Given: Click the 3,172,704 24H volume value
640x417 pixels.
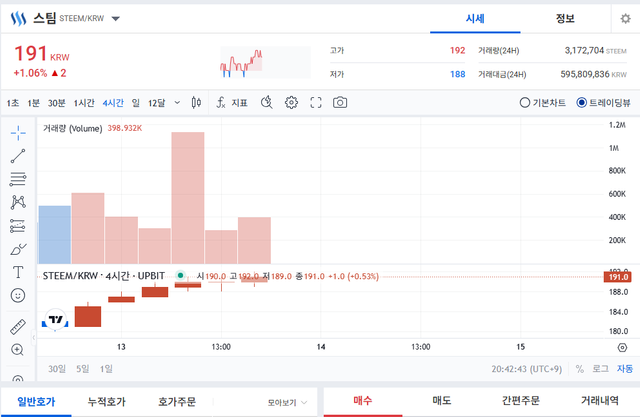Looking at the screenshot, I should point(584,50).
